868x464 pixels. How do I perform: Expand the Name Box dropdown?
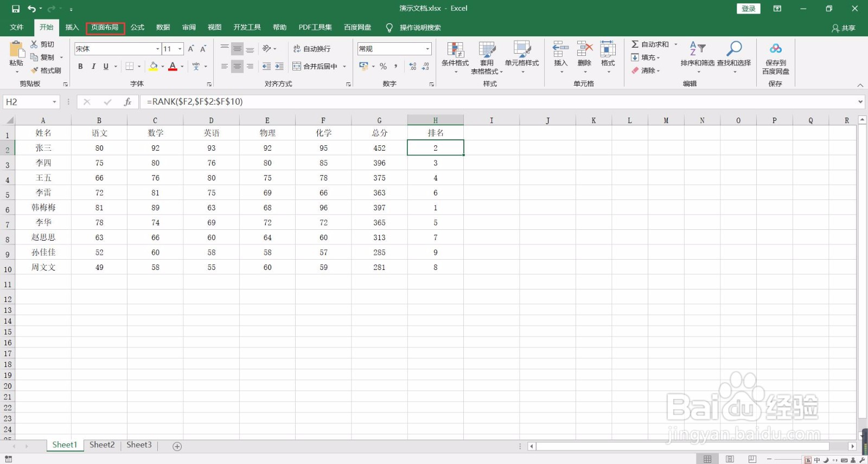pyautogui.click(x=54, y=102)
